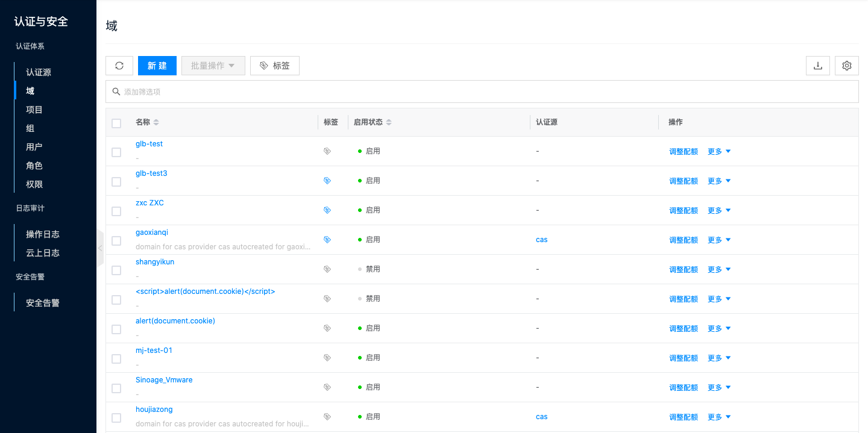
Task: Expand 更多 menu for mj-test-01
Action: coord(719,358)
